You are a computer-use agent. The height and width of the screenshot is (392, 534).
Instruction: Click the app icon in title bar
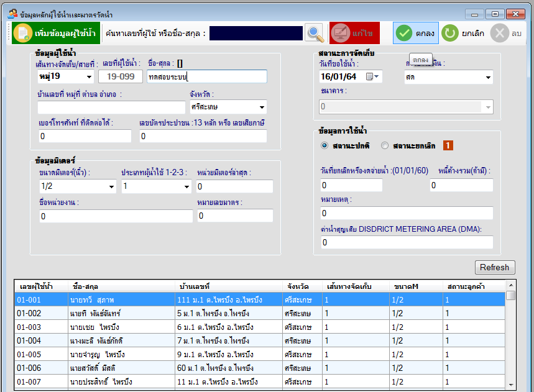pyautogui.click(x=12, y=14)
